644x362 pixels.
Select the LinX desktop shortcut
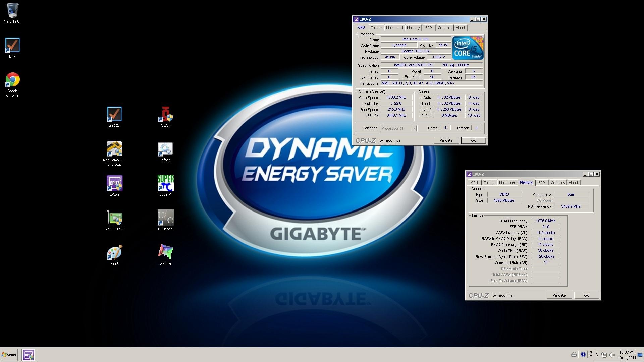[x=12, y=48]
